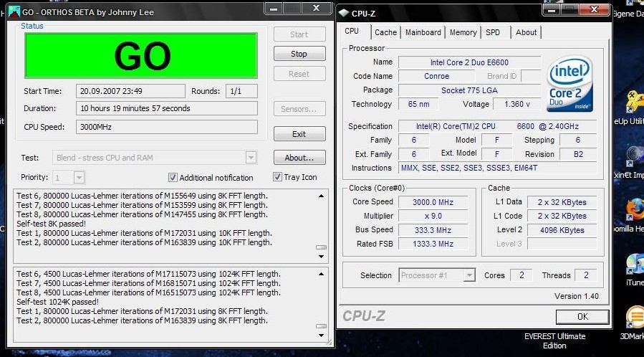
Task: Click the Technology '65 nm' value
Action: (418, 105)
